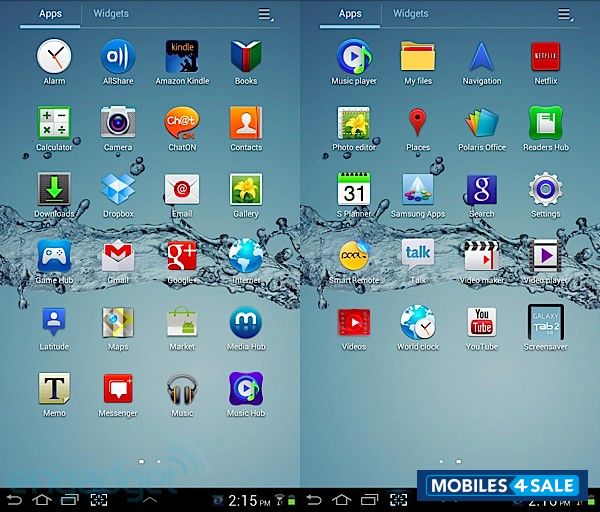This screenshot has height=512, width=600.
Task: Open Recent apps on right screen
Action: point(370,500)
